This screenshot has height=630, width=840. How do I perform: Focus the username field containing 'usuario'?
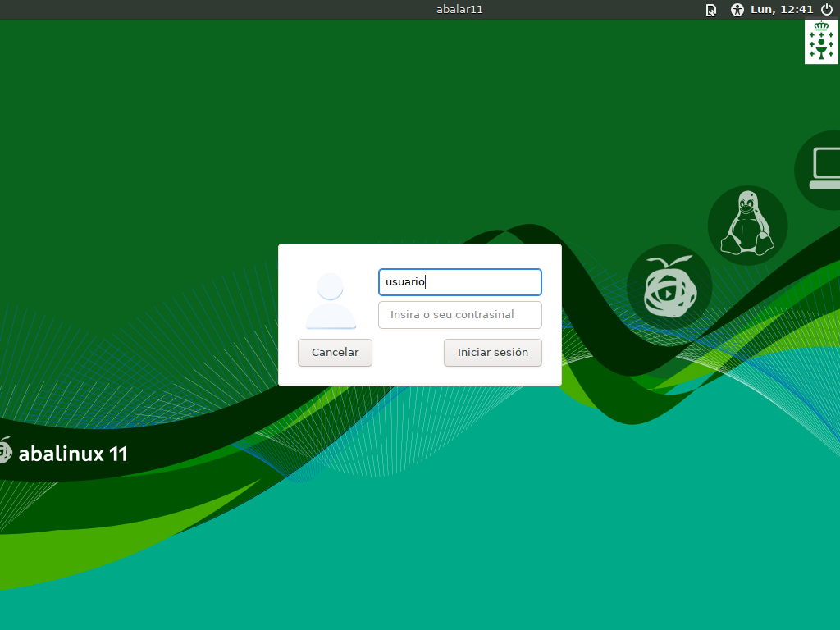pos(459,282)
